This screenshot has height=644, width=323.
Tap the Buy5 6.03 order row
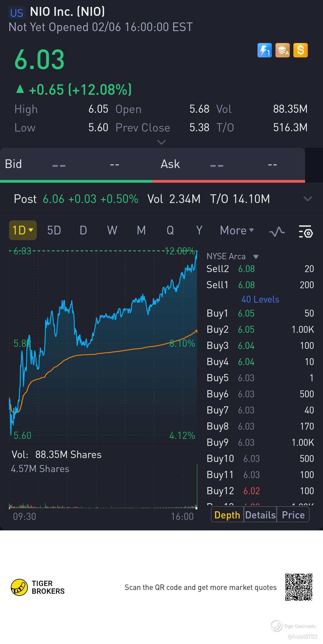[x=260, y=378]
